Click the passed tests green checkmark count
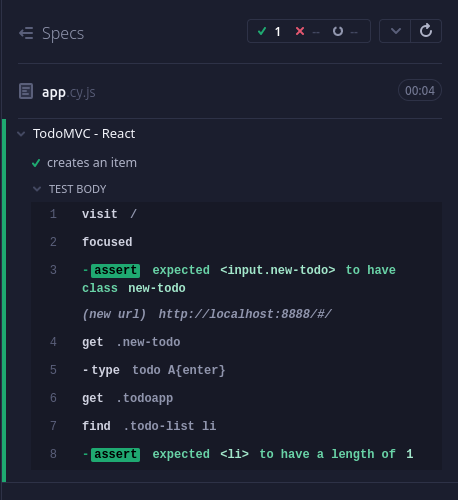 tap(269, 32)
